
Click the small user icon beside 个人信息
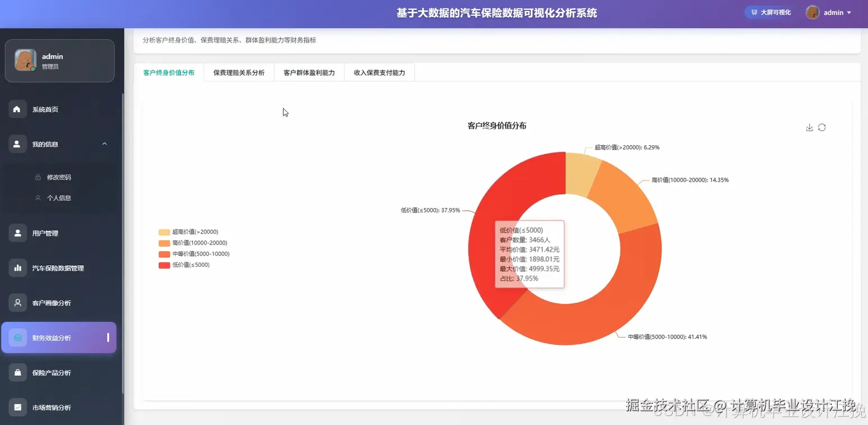[x=38, y=198]
